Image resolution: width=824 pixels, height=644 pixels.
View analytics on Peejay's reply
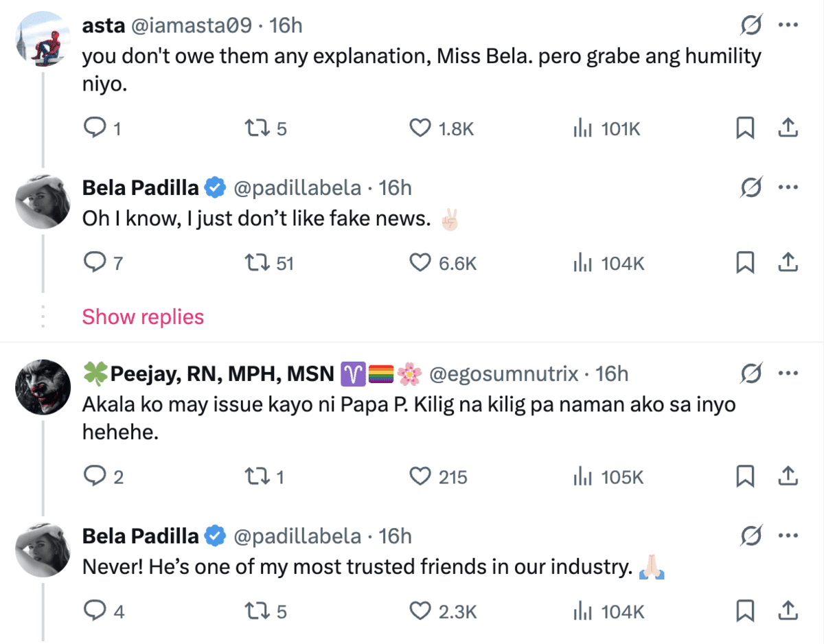coord(583,476)
